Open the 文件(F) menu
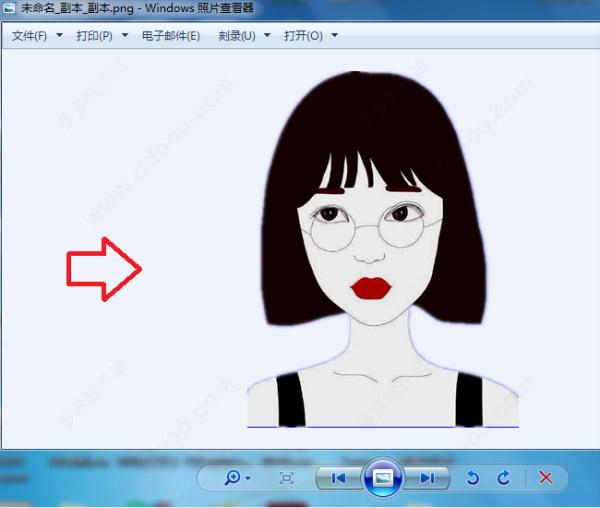Viewport: 600px width, 508px height. pyautogui.click(x=29, y=36)
